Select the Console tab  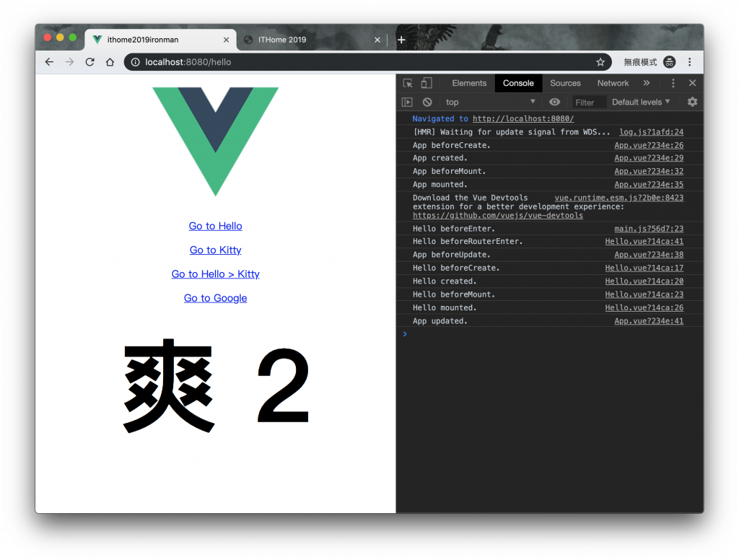[518, 83]
